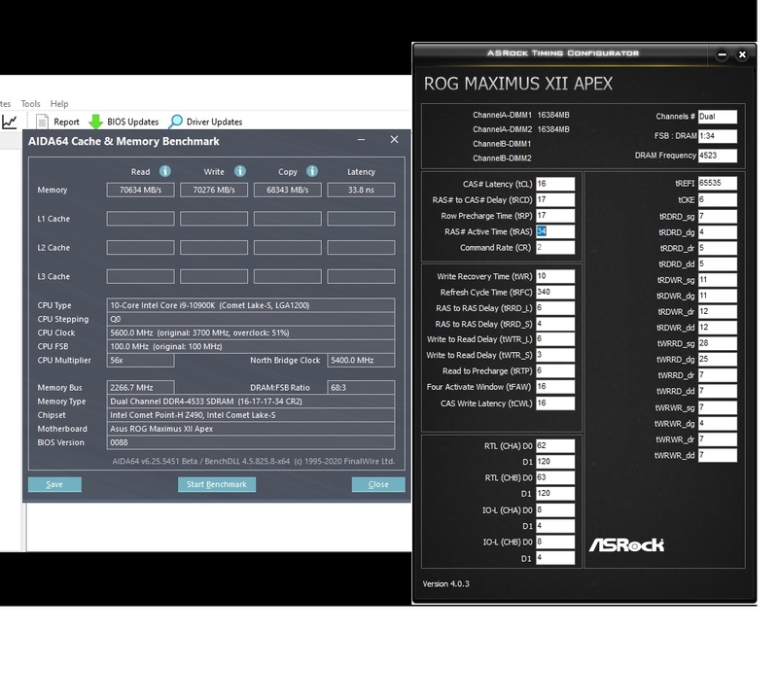Click the tWRWR_sg input field
The height and width of the screenshot is (700, 778).
point(718,407)
